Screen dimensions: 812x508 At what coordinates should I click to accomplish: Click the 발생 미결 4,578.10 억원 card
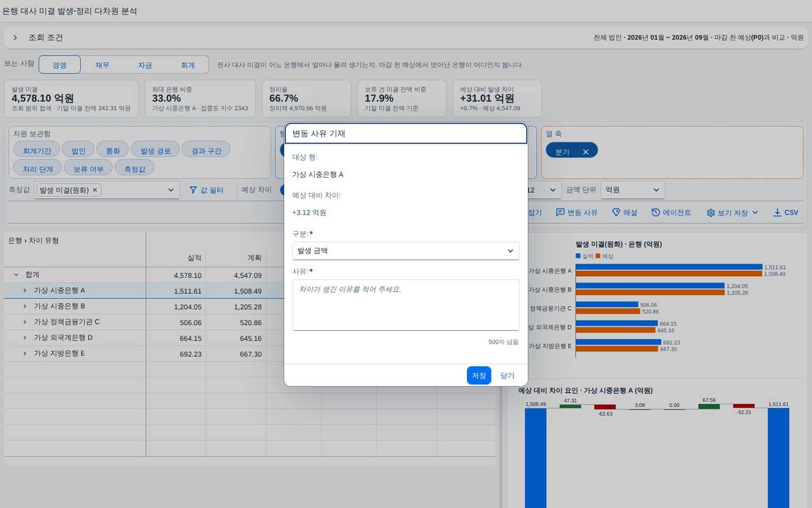point(71,98)
